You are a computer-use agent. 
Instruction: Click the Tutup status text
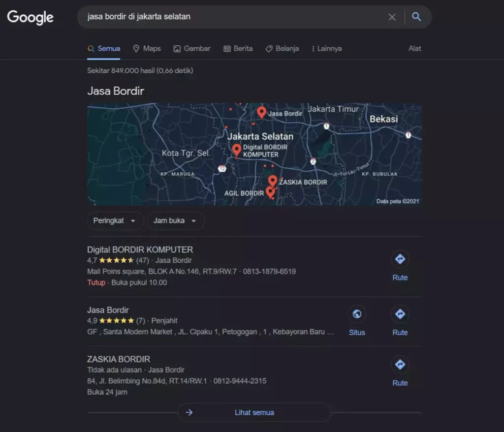click(x=96, y=283)
